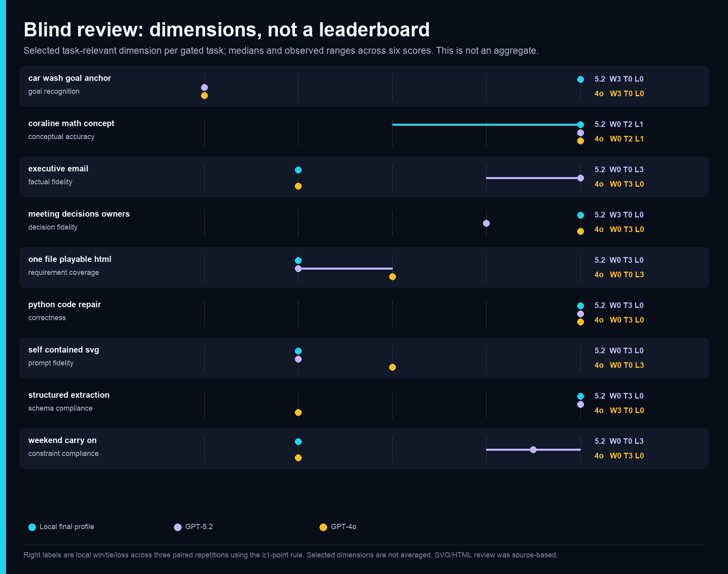Select the 'one file playable html' row title
This screenshot has height=574, width=728.
[x=70, y=259]
